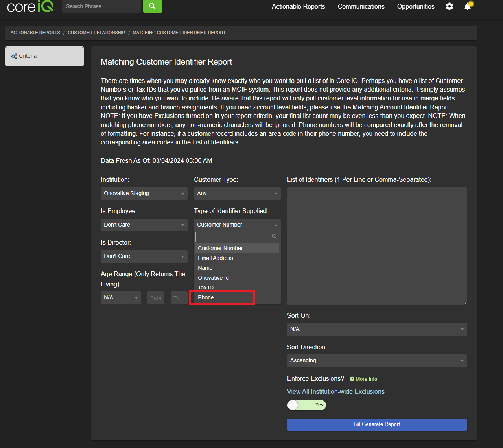Open the Institution dropdown
The height and width of the screenshot is (448, 503).
(144, 194)
